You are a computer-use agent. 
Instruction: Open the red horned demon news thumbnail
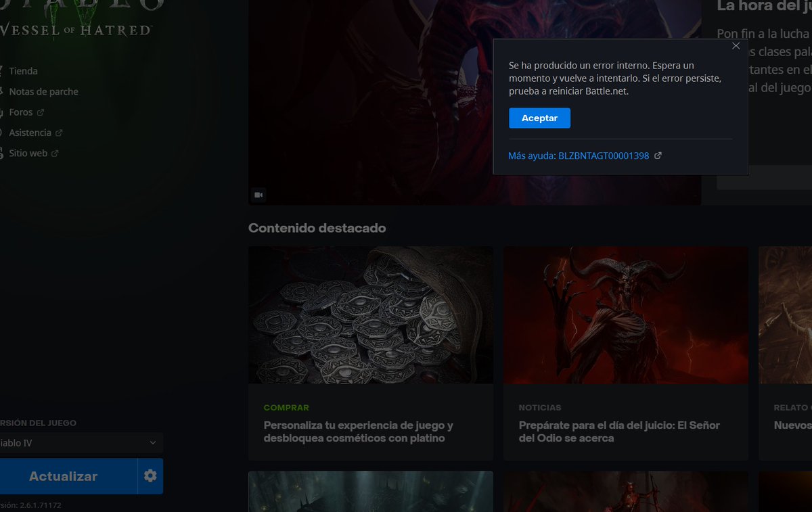[626, 315]
